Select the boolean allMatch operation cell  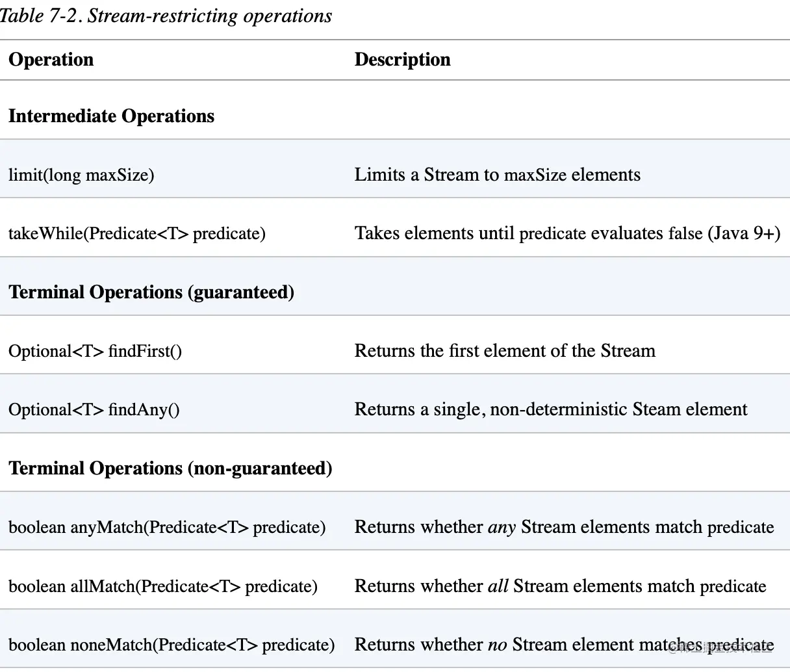pyautogui.click(x=163, y=586)
